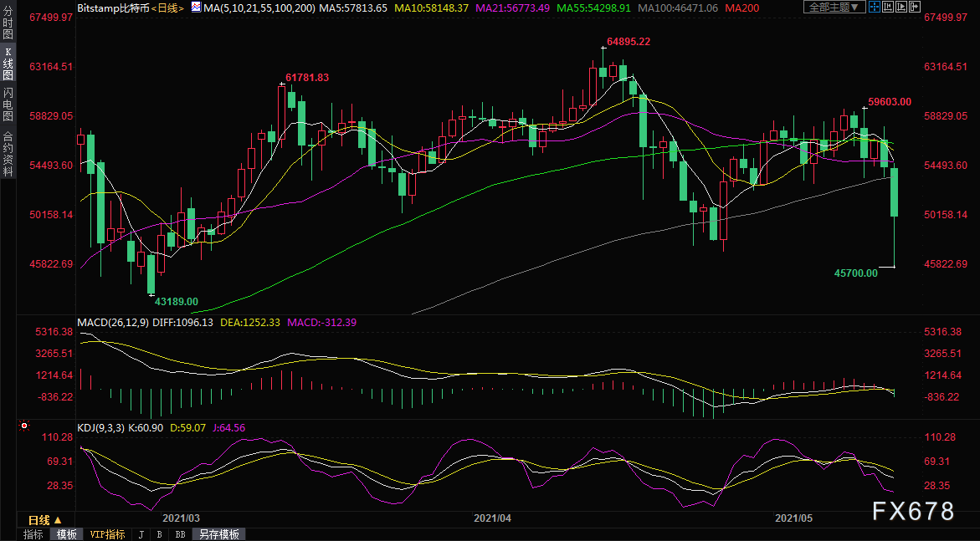Screen dimensions: 980x541
Task: Click the KDJ red sun marker icon
Action: 24,426
